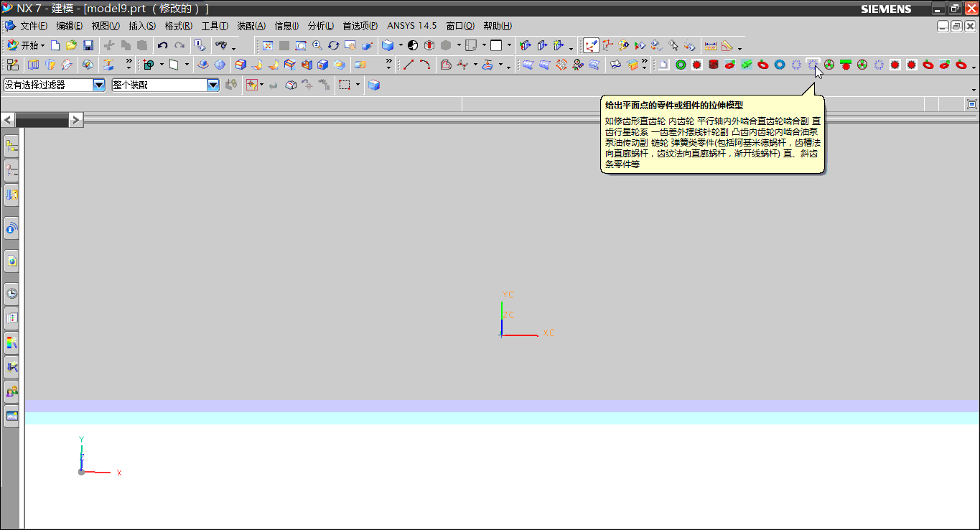Undo the last action
Screen dimensions: 980x530
tap(162, 45)
